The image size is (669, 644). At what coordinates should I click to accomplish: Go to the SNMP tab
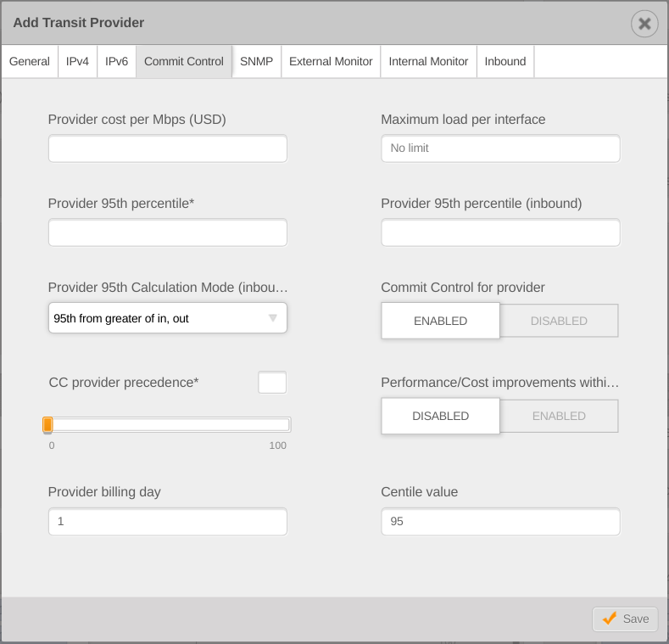256,61
